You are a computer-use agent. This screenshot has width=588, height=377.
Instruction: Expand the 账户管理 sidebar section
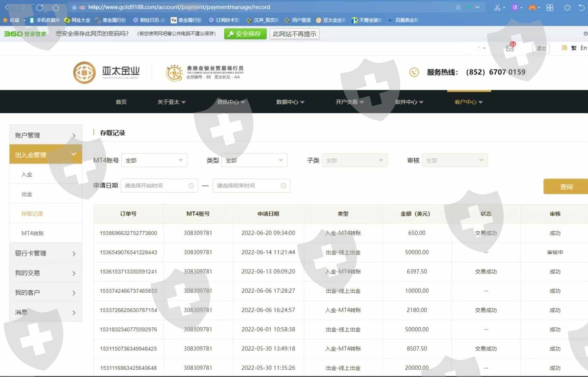pos(45,135)
